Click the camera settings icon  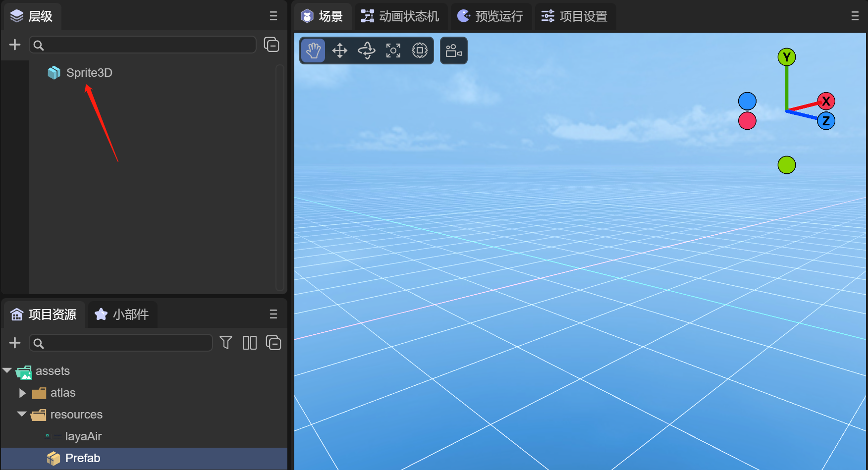coord(453,51)
